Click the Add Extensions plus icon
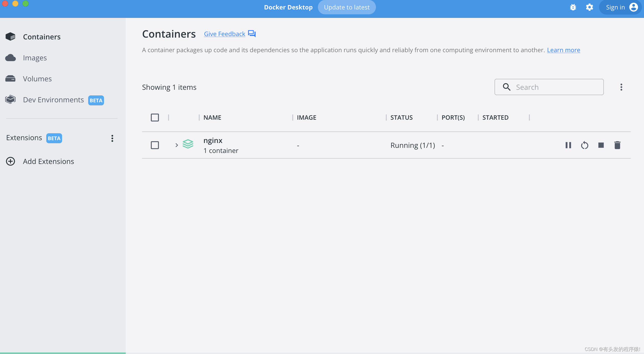 point(10,161)
